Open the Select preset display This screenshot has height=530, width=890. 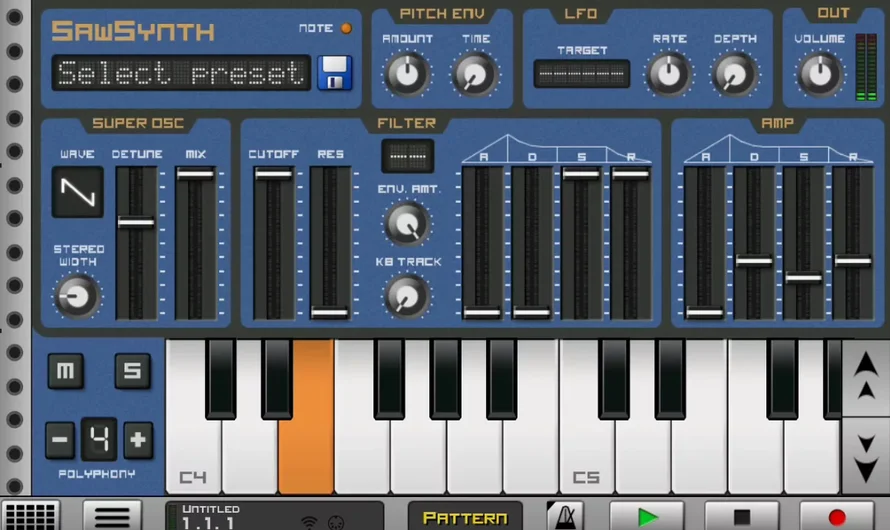(181, 73)
